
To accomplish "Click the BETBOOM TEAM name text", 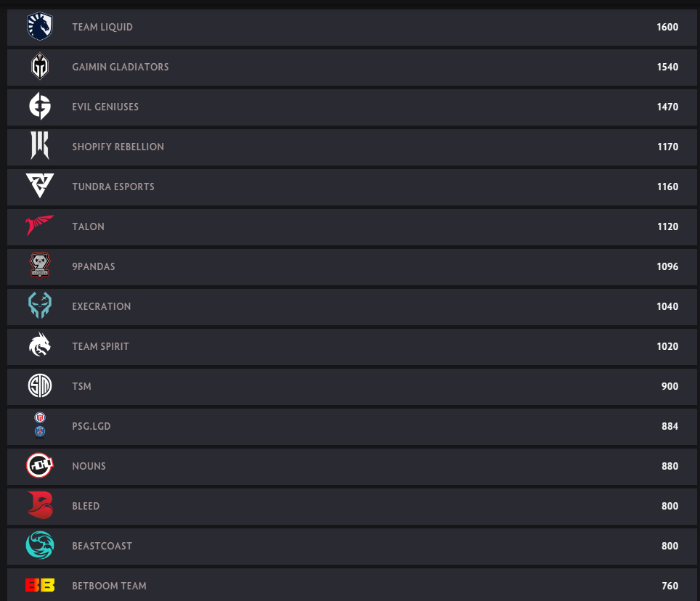I will coord(110,586).
